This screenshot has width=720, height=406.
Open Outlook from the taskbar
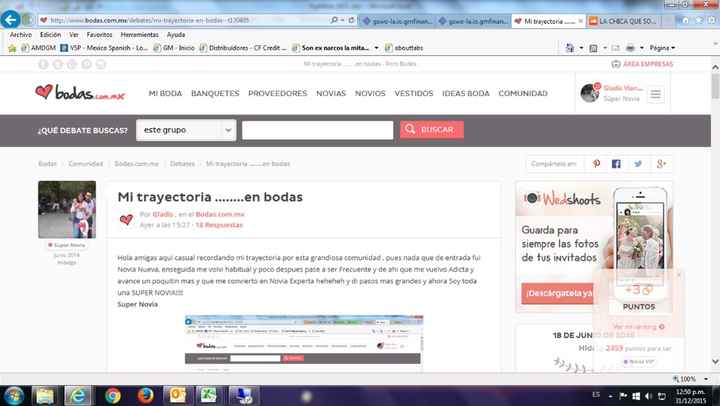click(178, 396)
